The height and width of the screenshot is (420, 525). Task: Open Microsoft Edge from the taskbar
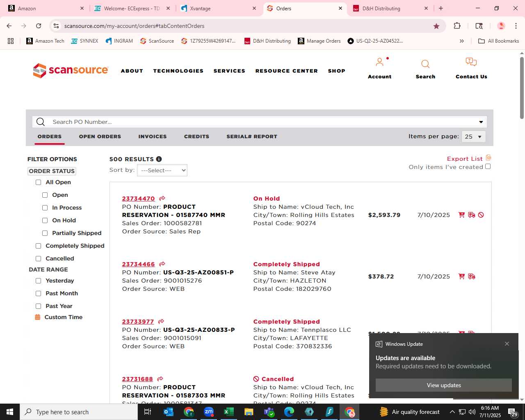tap(289, 412)
